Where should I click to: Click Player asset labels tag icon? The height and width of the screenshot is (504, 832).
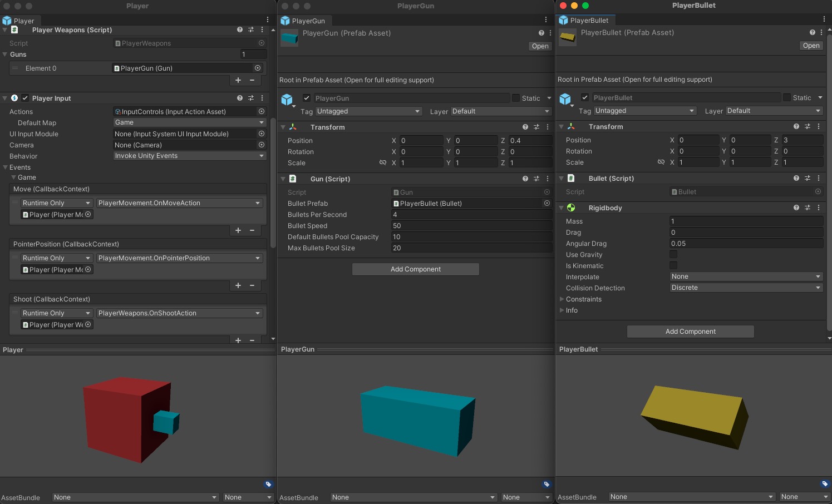(x=268, y=484)
